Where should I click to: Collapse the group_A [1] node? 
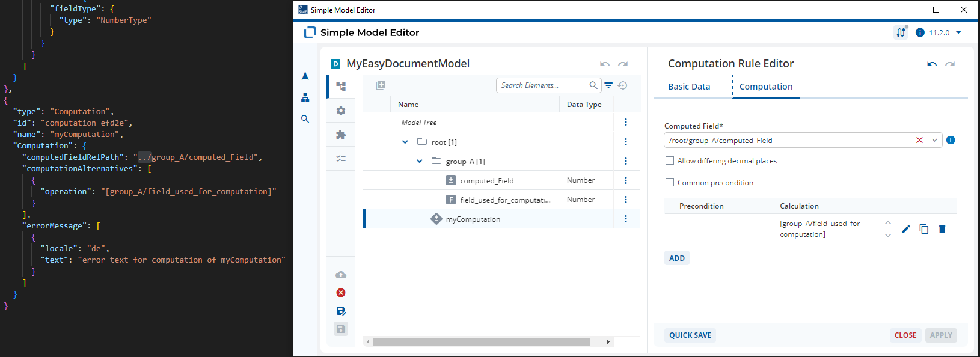pyautogui.click(x=420, y=161)
